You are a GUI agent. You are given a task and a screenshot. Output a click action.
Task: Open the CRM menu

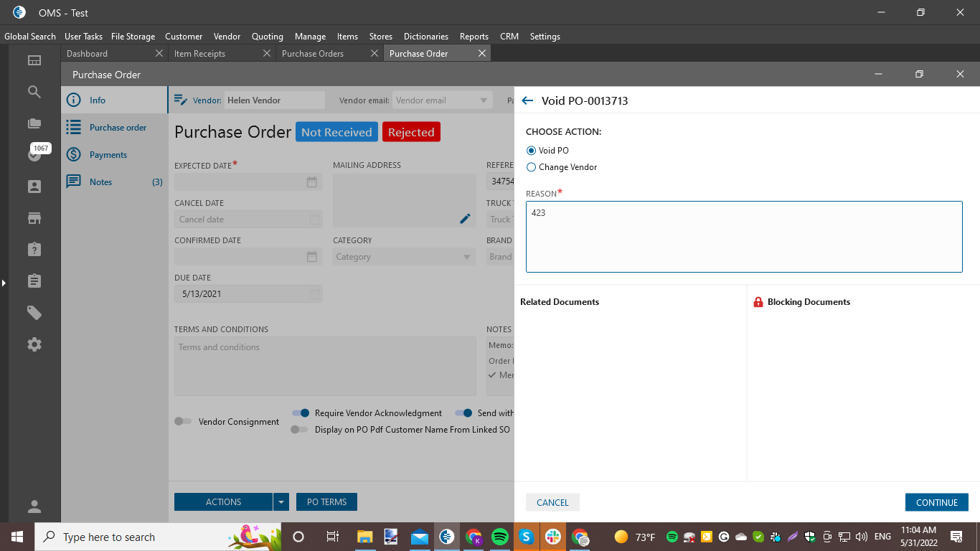[x=509, y=36]
